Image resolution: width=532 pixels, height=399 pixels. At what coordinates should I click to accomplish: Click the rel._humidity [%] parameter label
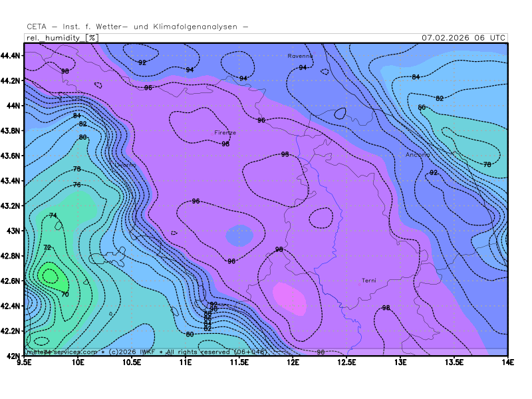click(x=62, y=38)
